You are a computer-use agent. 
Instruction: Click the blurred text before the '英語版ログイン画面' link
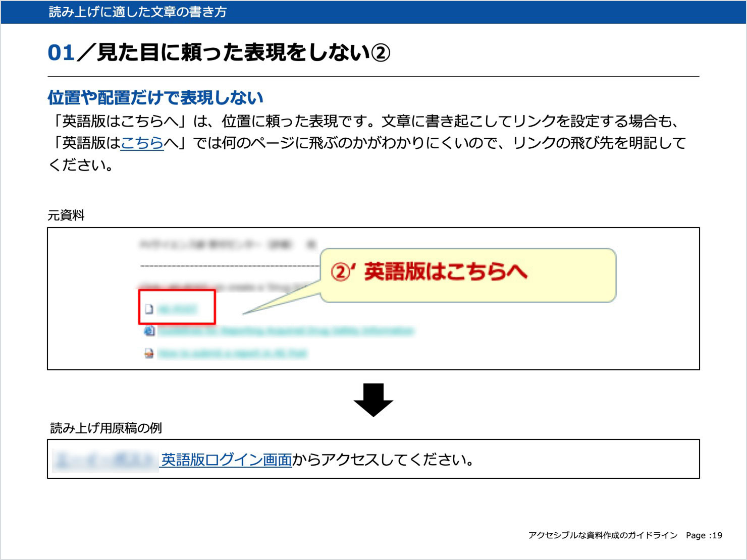click(105, 460)
